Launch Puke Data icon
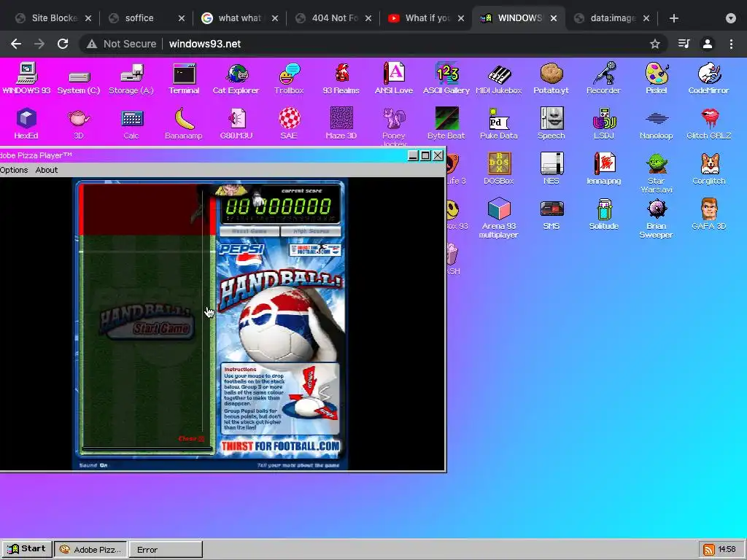Viewport: 747px width, 560px height. [x=499, y=124]
